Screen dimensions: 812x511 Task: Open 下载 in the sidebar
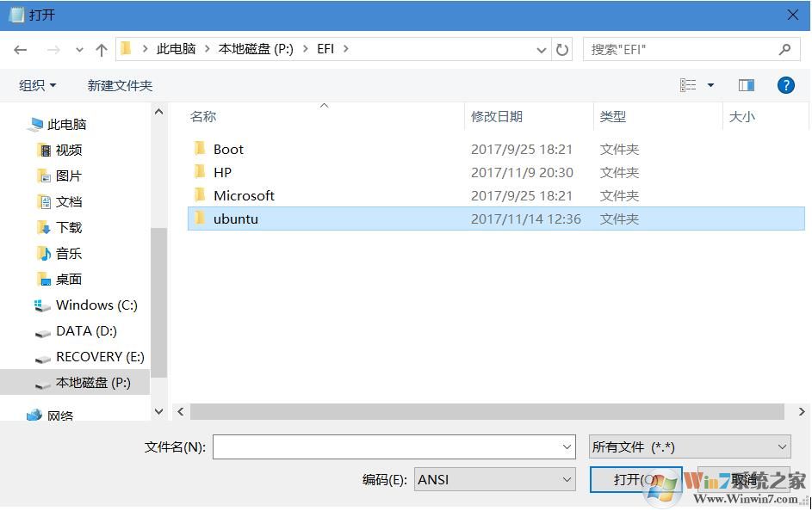click(68, 228)
